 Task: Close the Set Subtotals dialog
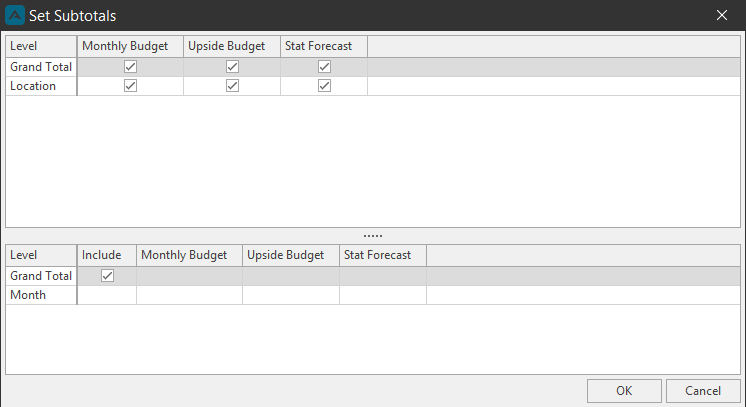(x=722, y=15)
